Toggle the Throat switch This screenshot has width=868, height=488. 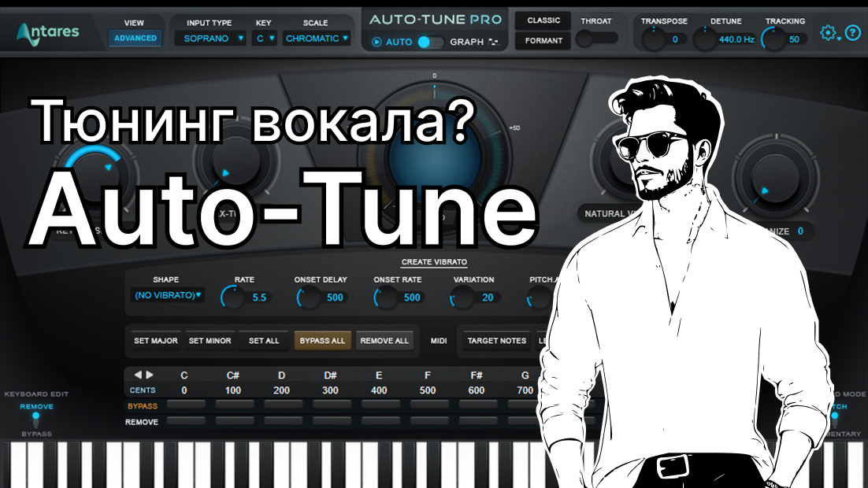click(596, 39)
